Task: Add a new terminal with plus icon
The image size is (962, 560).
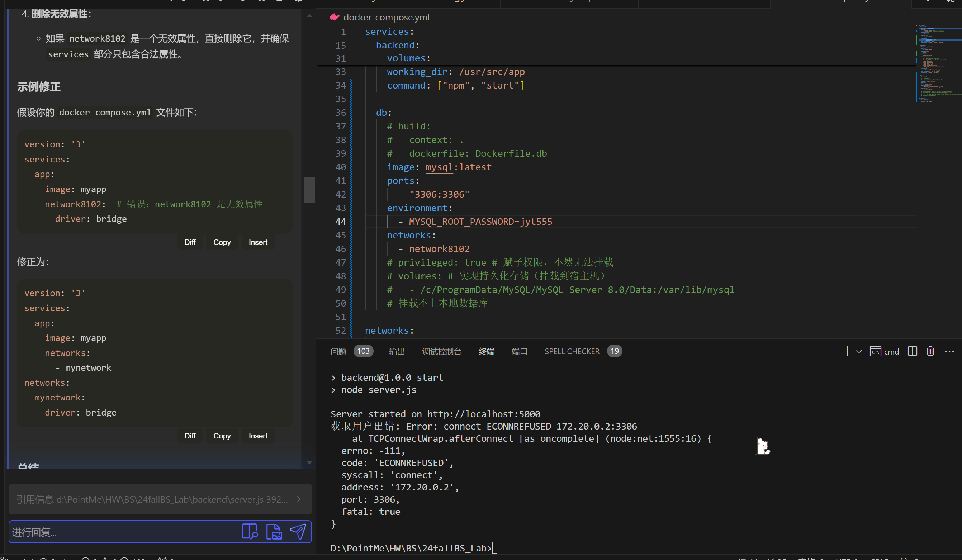Action: click(x=847, y=351)
